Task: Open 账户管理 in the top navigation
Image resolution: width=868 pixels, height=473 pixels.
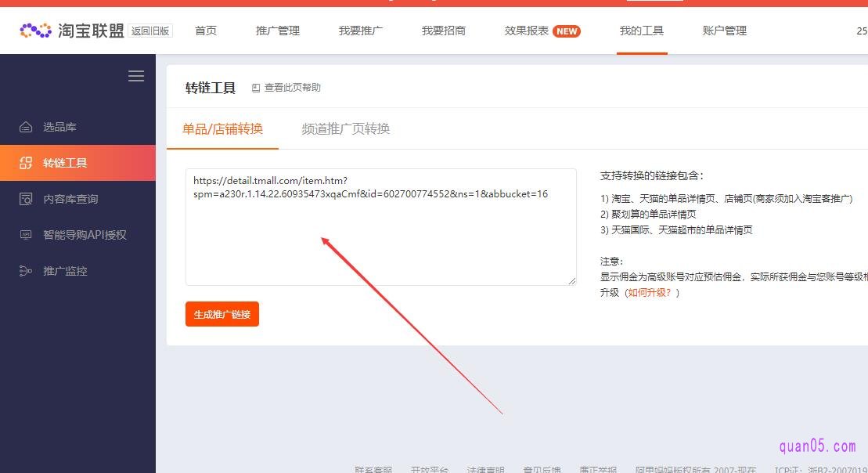Action: click(x=725, y=31)
